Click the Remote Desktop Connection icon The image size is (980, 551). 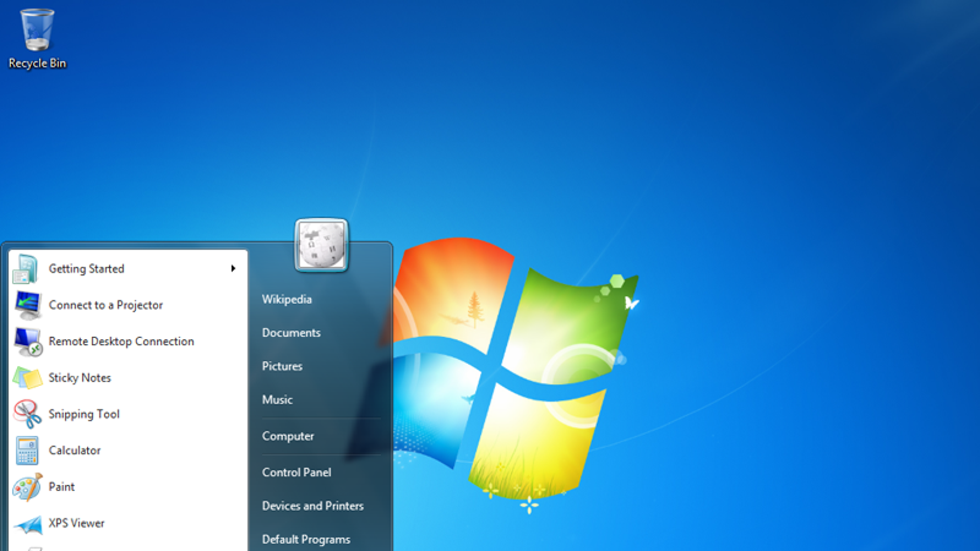pyautogui.click(x=28, y=341)
